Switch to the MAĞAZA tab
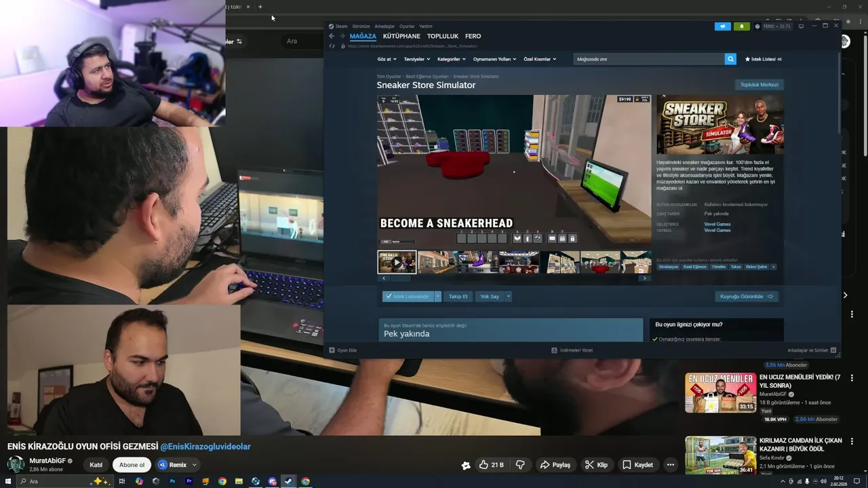Image resolution: width=868 pixels, height=488 pixels. coord(363,36)
